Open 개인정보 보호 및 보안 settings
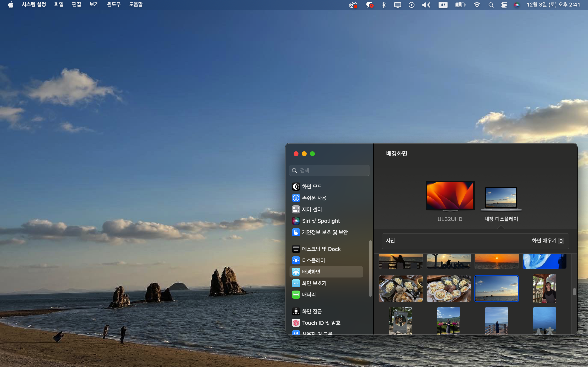588x367 pixels. (x=324, y=232)
